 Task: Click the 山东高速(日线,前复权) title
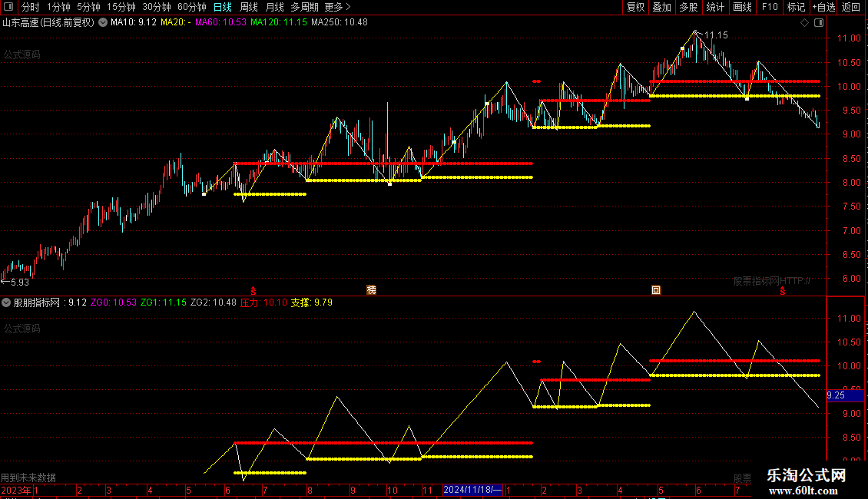tap(48, 22)
